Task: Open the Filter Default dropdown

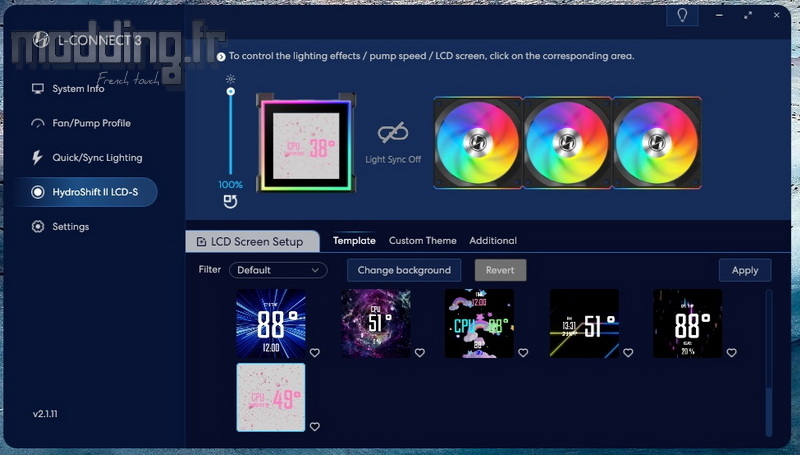Action: [x=278, y=270]
